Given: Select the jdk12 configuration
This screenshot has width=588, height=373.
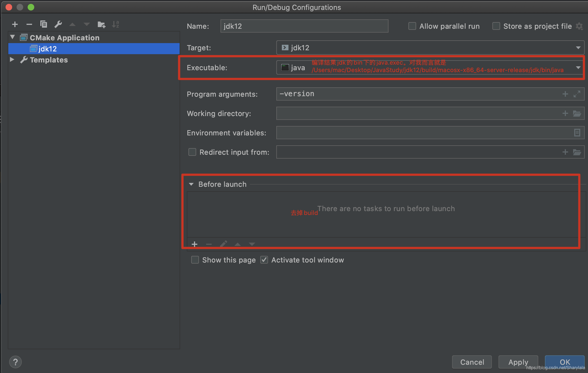Looking at the screenshot, I should coord(48,49).
